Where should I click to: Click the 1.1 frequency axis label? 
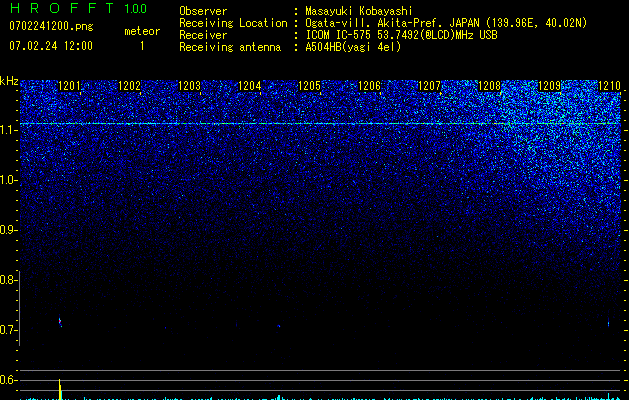pos(8,130)
